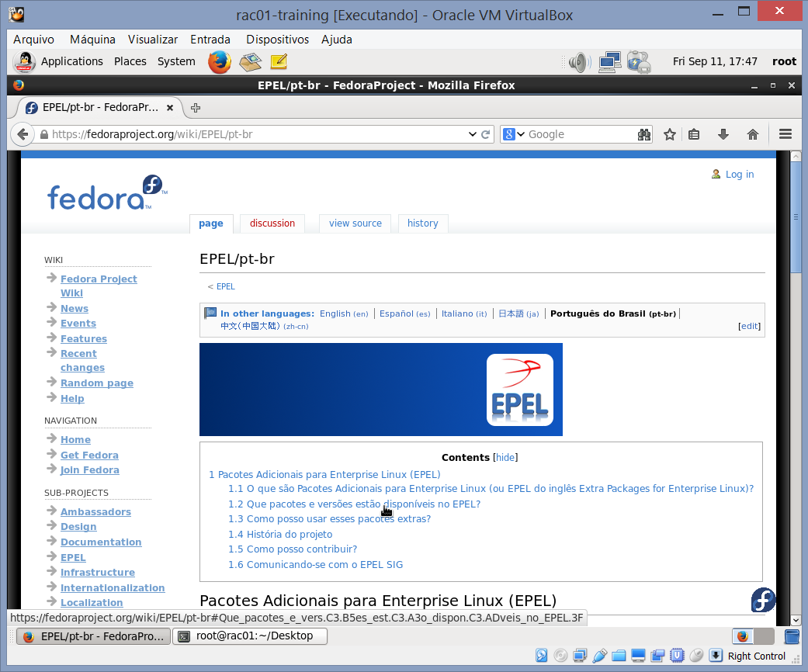Open the Firefox hamburger menu

click(x=785, y=134)
